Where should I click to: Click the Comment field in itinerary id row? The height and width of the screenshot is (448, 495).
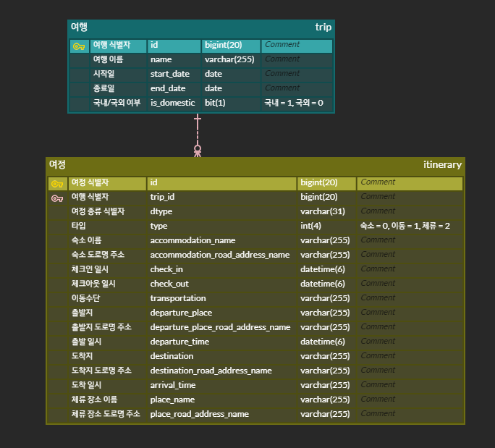point(410,183)
